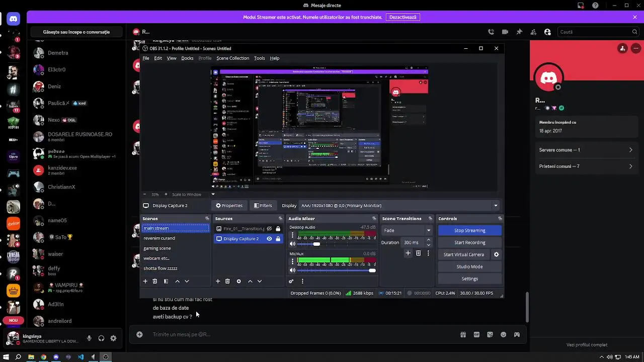Open advanced audio properties gears icon

pos(291,282)
